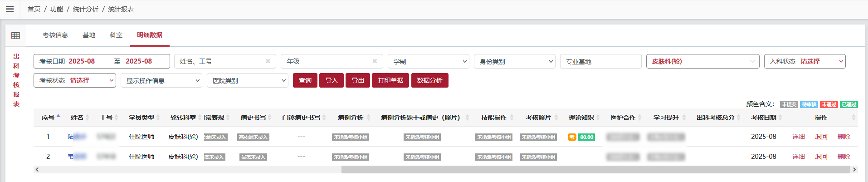This screenshot has height=182, width=868.
Task: Sort by 考核日期 column arrows
Action: point(780,118)
